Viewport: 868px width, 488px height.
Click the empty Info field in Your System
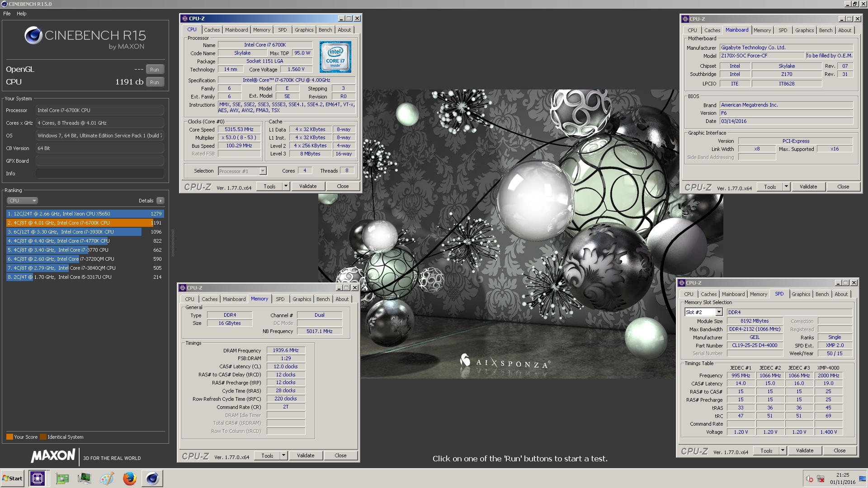100,174
